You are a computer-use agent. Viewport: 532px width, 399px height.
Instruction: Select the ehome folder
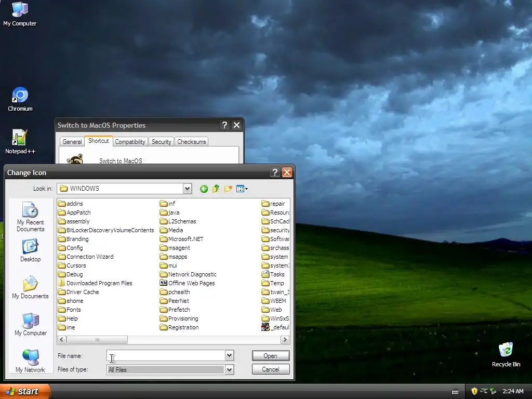71,301
